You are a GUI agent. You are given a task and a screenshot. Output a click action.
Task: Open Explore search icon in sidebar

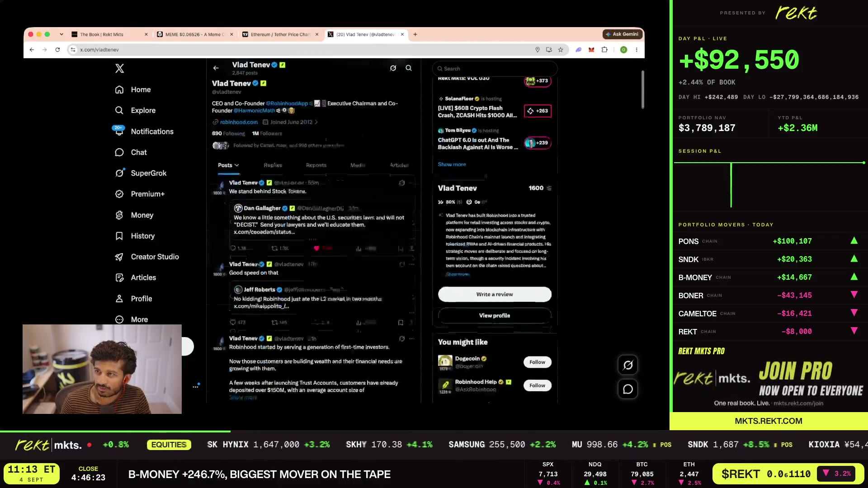[x=119, y=110]
